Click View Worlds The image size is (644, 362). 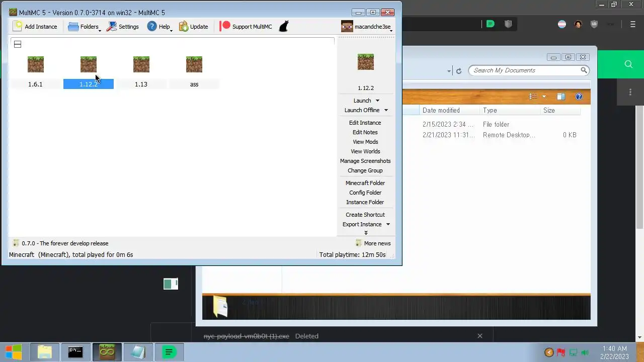click(x=365, y=151)
